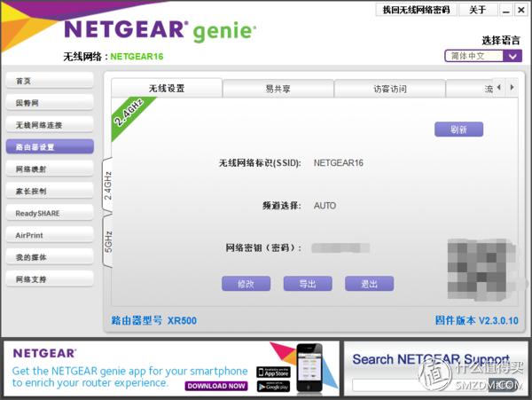This screenshot has height=400, width=532.
Task: Switch to 访客访问 tab
Action: 390,89
